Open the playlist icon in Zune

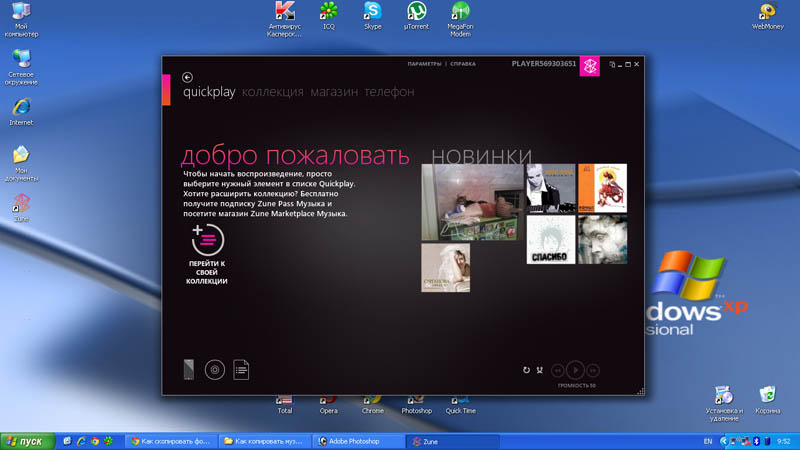tap(241, 369)
